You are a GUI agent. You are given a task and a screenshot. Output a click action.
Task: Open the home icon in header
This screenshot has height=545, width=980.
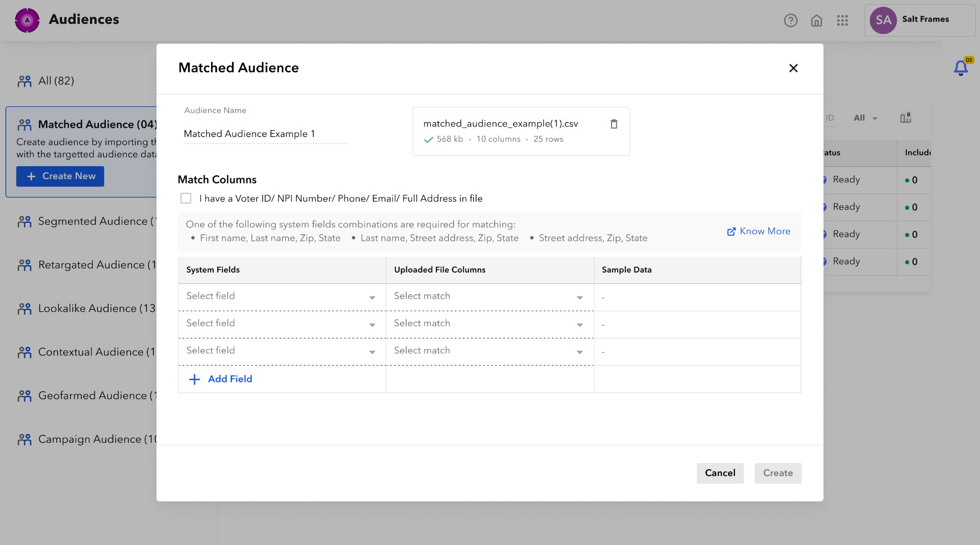(x=816, y=21)
